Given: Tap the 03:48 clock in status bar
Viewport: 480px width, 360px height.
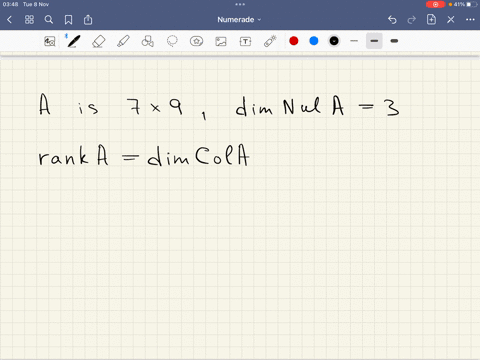Looking at the screenshot, I should tap(10, 4).
